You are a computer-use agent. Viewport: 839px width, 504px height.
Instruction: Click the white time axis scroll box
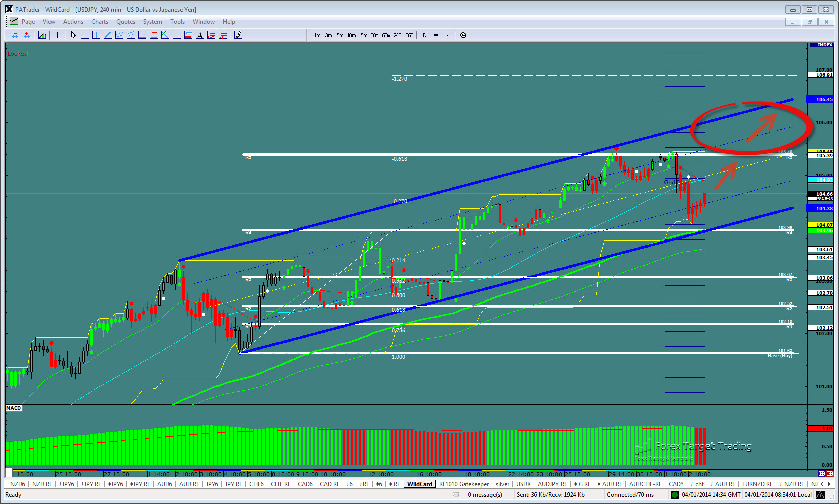[x=9, y=473]
